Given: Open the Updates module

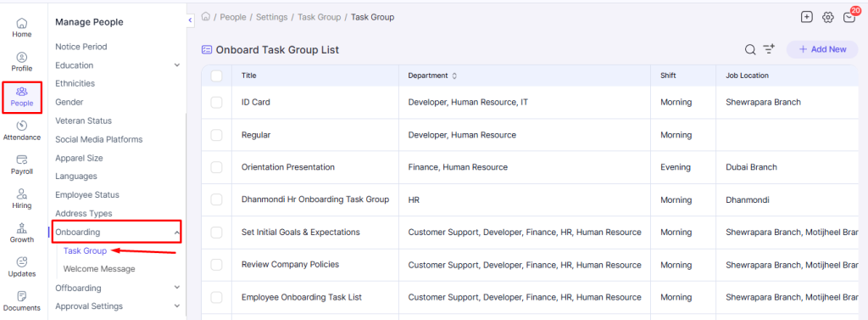Looking at the screenshot, I should coord(21,267).
